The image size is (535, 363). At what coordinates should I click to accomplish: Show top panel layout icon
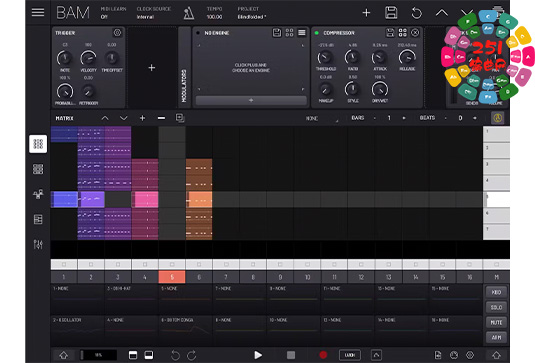pos(133,355)
